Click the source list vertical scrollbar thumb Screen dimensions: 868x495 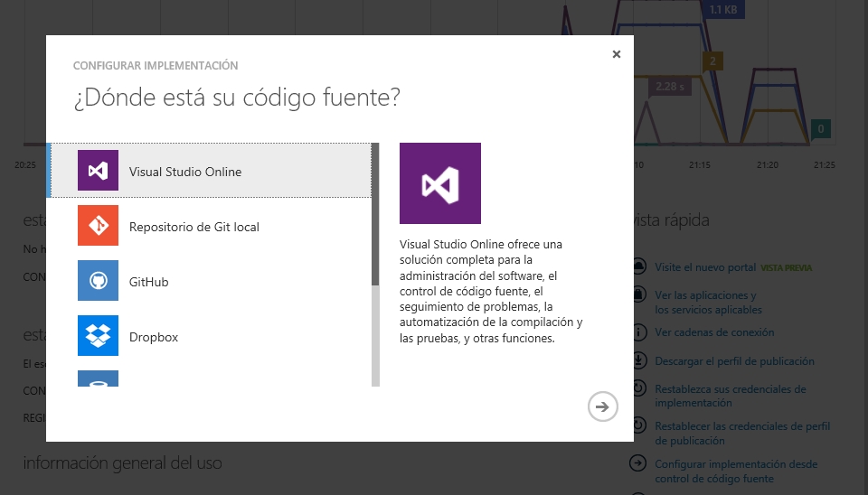pyautogui.click(x=375, y=214)
